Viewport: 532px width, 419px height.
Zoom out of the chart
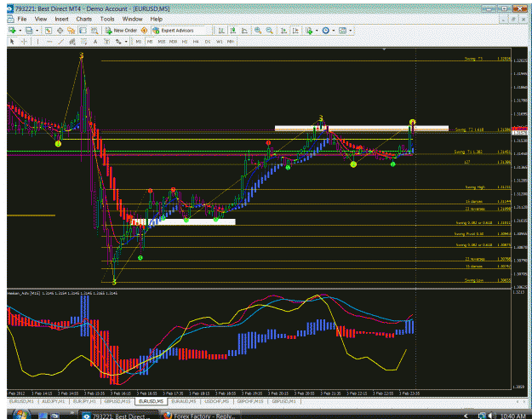pos(269,31)
